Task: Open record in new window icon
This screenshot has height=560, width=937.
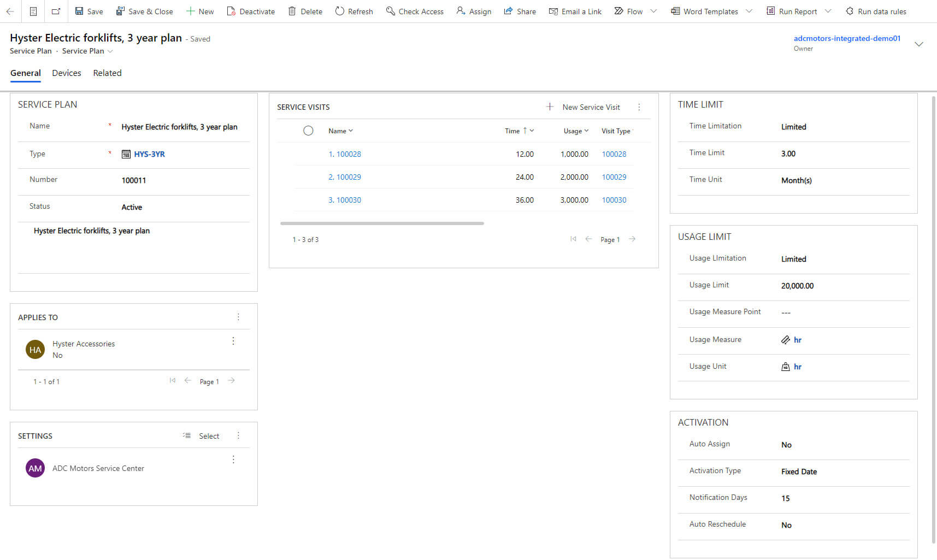Action: tap(56, 11)
